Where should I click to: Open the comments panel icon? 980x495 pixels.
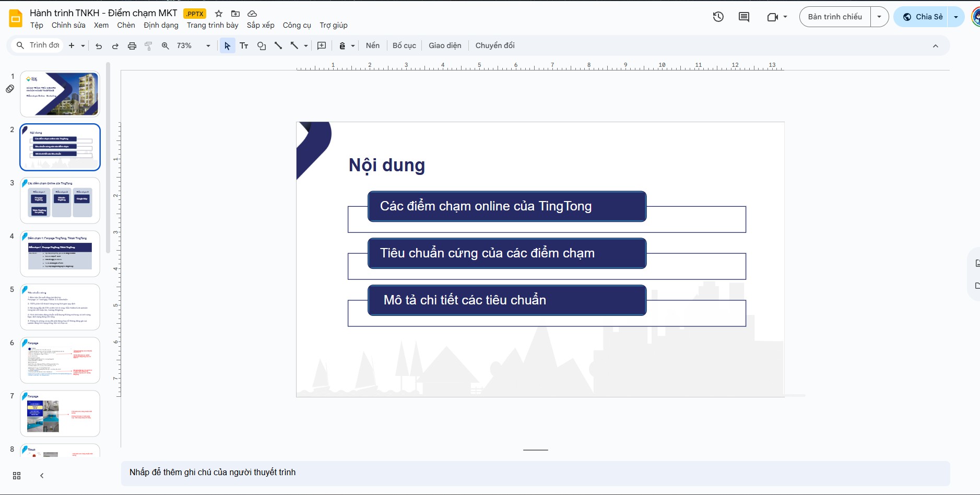tap(744, 17)
